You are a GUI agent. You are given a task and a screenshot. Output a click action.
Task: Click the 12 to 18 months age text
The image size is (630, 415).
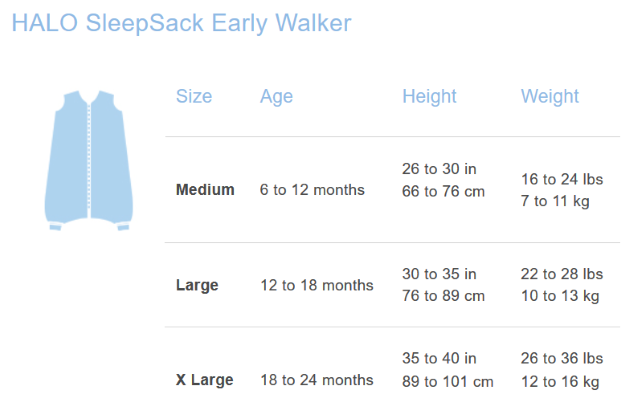pos(317,285)
